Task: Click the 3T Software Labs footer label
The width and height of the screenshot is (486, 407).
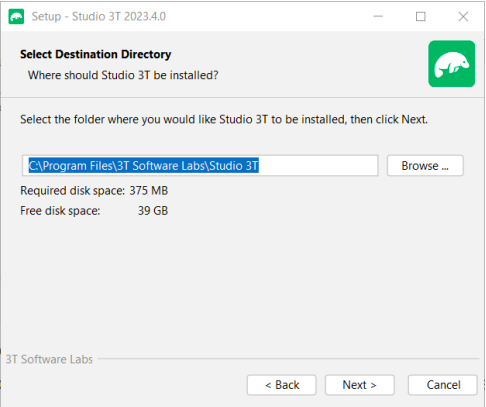Action: pos(49,359)
